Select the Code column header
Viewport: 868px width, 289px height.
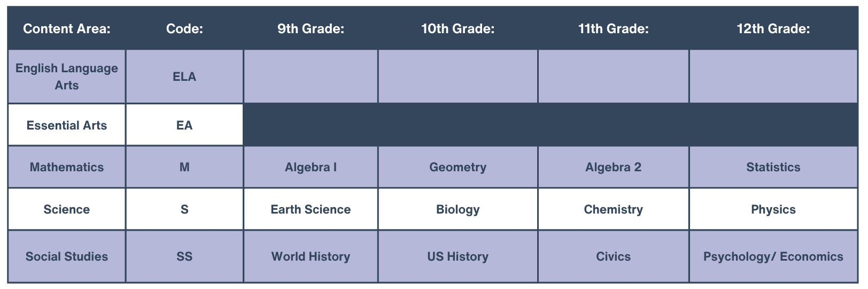(184, 29)
